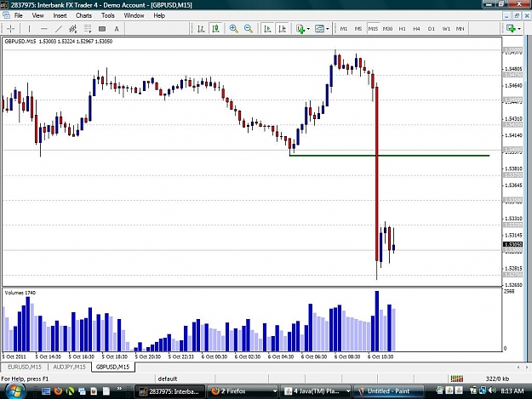Select the M15 timeframe button
This screenshot has height=399, width=532.
[x=373, y=29]
